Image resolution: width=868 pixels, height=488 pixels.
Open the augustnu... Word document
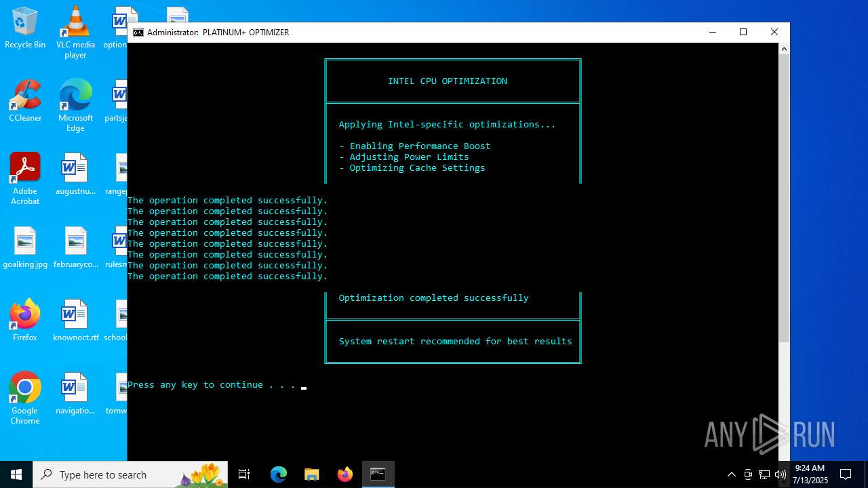click(x=75, y=174)
